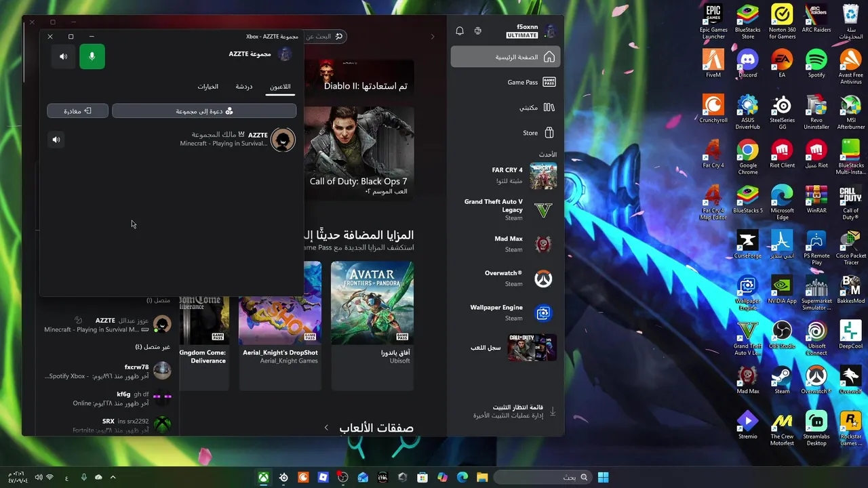Open f5oxnn profile avatar
Image resolution: width=868 pixels, height=488 pixels.
(550, 30)
